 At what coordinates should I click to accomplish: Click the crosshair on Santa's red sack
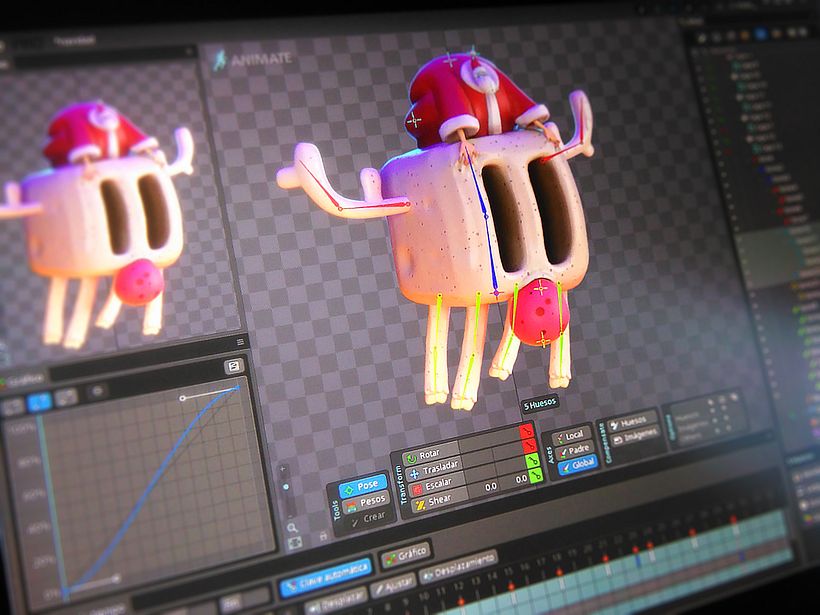click(414, 121)
